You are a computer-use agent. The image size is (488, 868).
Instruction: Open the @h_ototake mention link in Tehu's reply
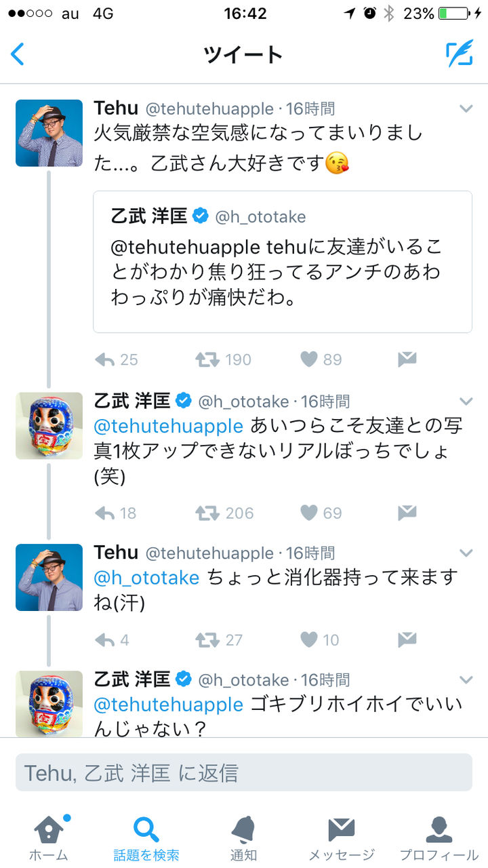(x=146, y=578)
